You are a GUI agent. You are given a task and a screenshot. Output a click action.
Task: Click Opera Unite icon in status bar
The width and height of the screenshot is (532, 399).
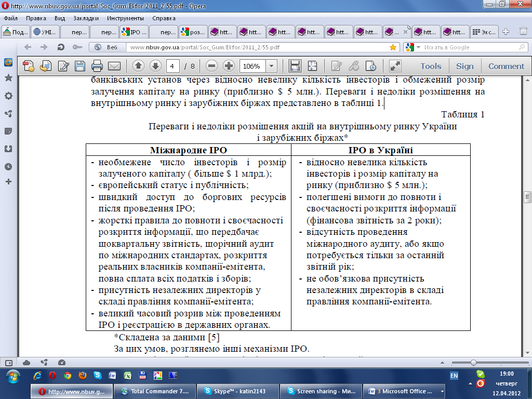click(x=44, y=363)
